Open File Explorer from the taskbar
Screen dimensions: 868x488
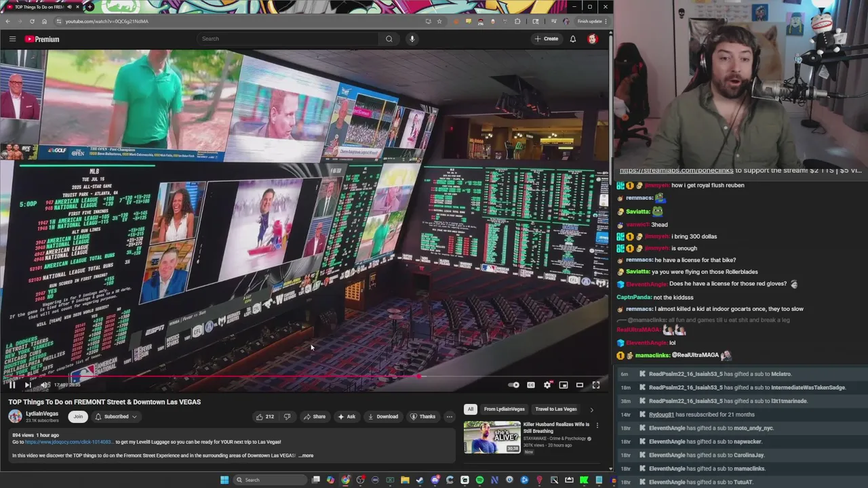click(405, 480)
